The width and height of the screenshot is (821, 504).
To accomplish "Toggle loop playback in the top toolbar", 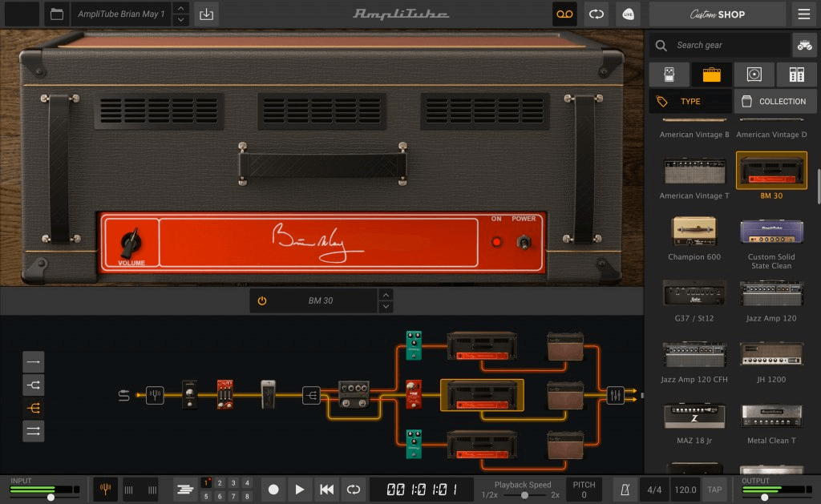I will [597, 14].
